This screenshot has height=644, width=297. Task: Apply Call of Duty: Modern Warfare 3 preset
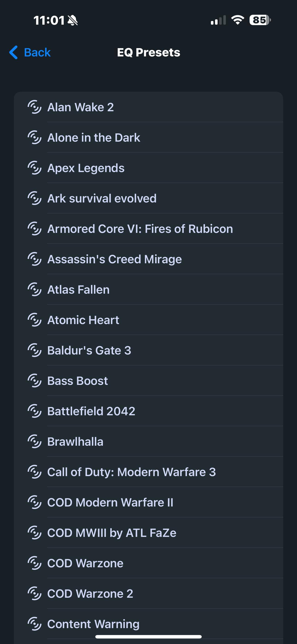click(x=131, y=472)
